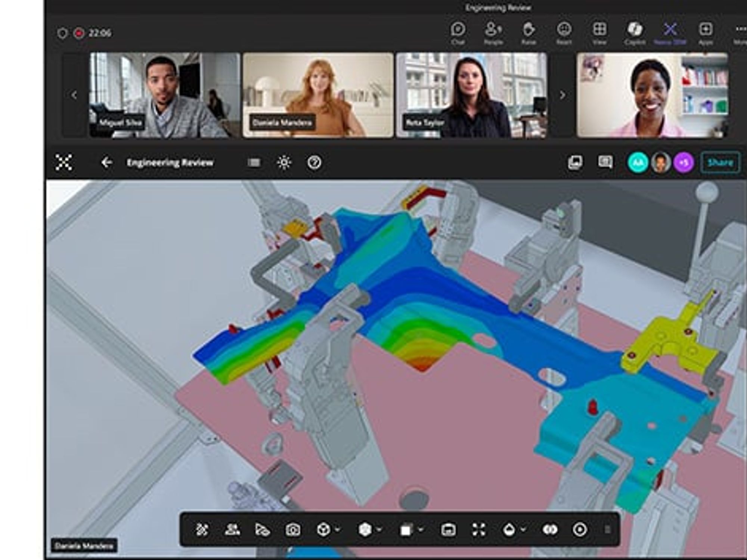Take a snapshot with the camera tool
The image size is (747, 560).
click(293, 529)
